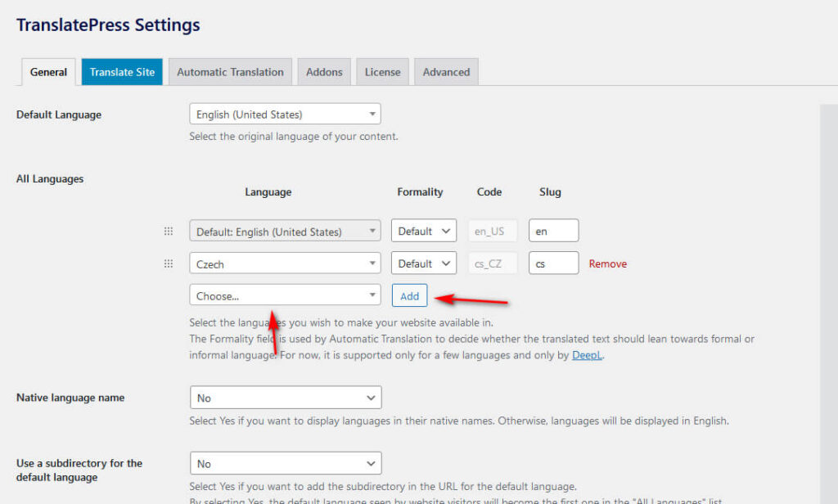Screen dimensions: 838x504
Task: Follow the DeepL link
Action: 587,355
